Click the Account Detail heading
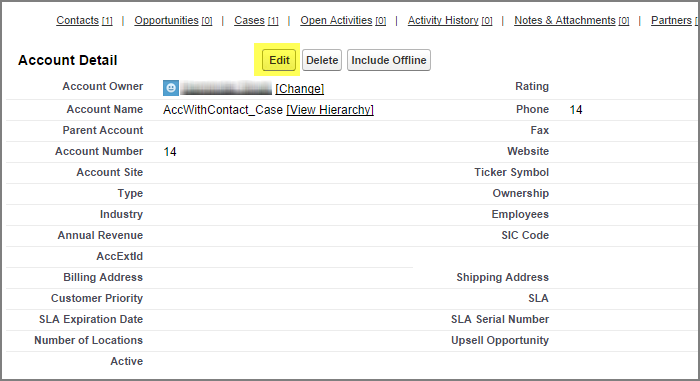 click(67, 60)
